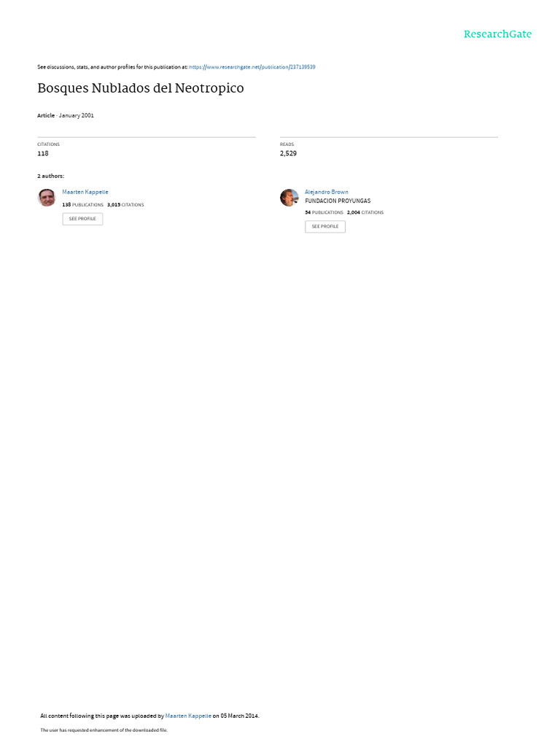Click SEE PROFILE under Alejandro Brown
Image resolution: width=560 pixels, height=747 pixels.
pos(325,226)
